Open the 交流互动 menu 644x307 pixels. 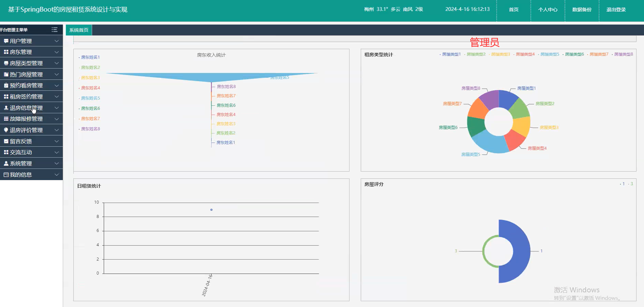point(31,152)
